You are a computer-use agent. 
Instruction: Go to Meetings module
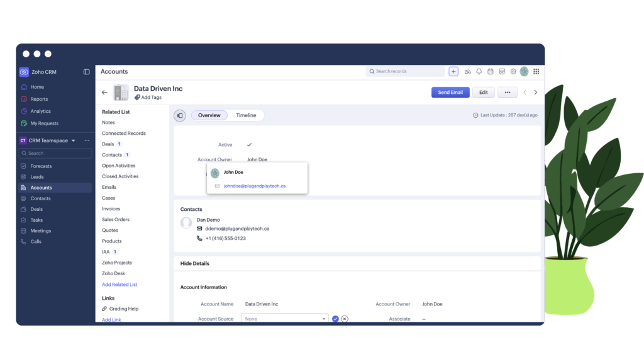pos(41,230)
